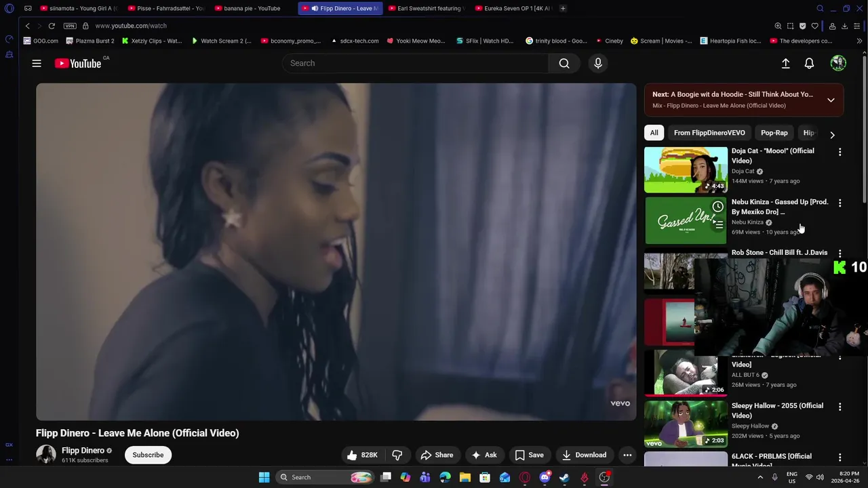
Task: Open the browser downloads icon
Action: tap(844, 26)
